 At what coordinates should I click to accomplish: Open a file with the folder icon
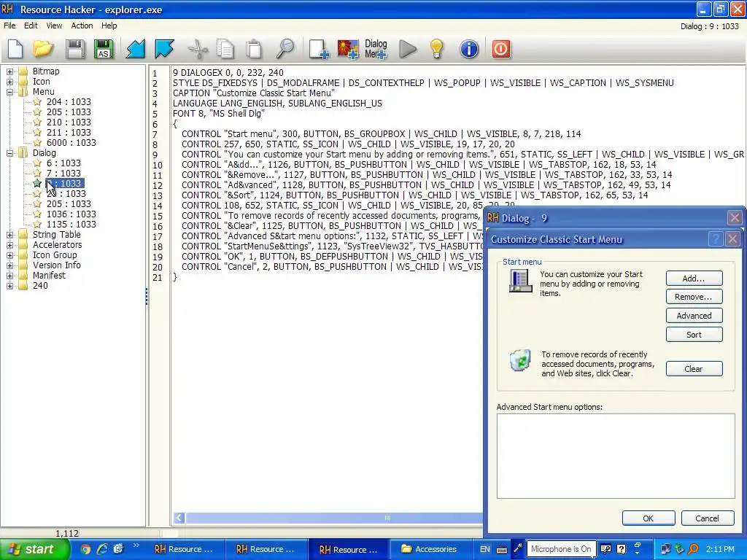[x=43, y=49]
